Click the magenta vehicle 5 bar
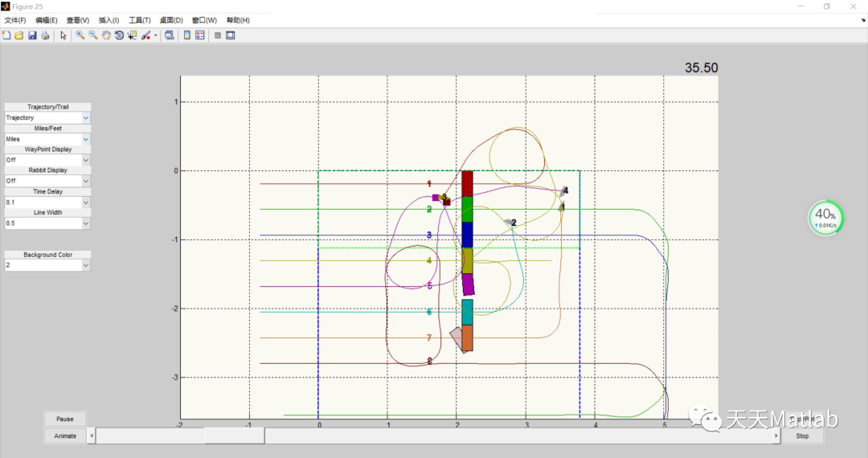This screenshot has height=458, width=868. tap(468, 284)
